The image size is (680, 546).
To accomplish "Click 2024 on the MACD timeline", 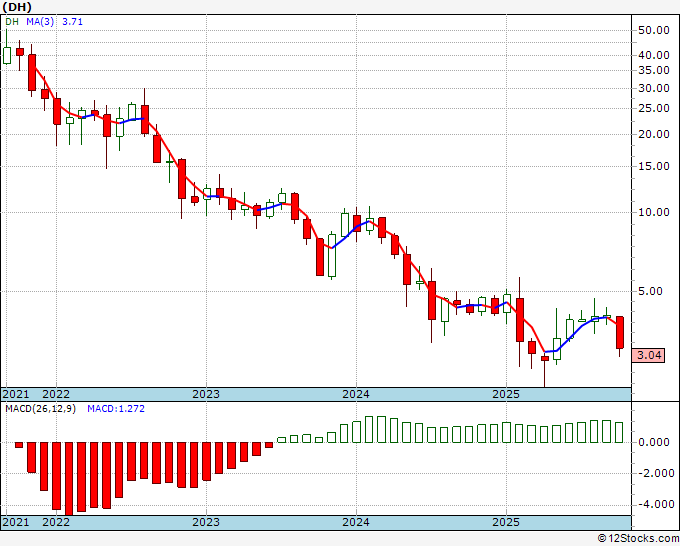I will [x=356, y=522].
